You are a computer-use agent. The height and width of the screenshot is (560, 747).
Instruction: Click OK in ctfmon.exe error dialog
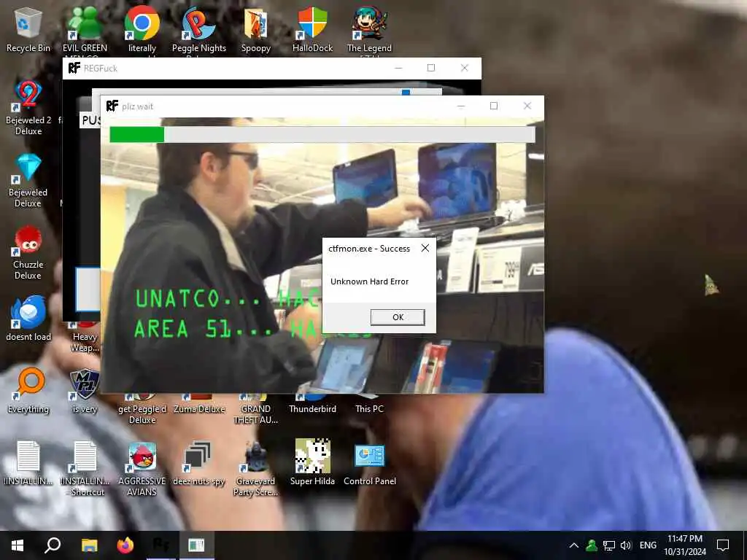coord(398,317)
